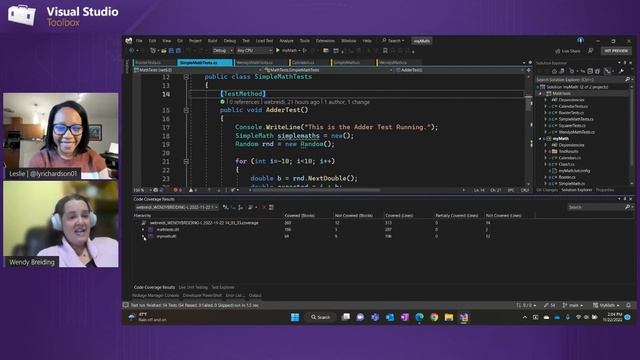The image size is (640, 360).
Task: Select Class1.cs in Solution Explorer
Action: pyautogui.click(x=567, y=164)
